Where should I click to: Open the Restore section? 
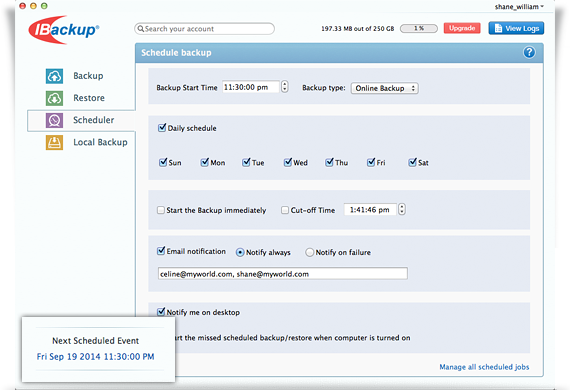click(89, 98)
